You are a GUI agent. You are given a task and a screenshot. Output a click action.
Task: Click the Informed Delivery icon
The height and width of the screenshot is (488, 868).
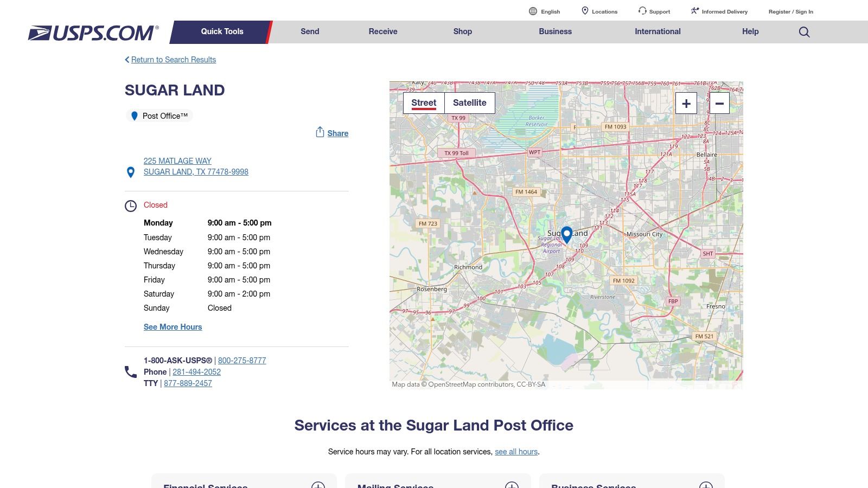[x=695, y=11]
